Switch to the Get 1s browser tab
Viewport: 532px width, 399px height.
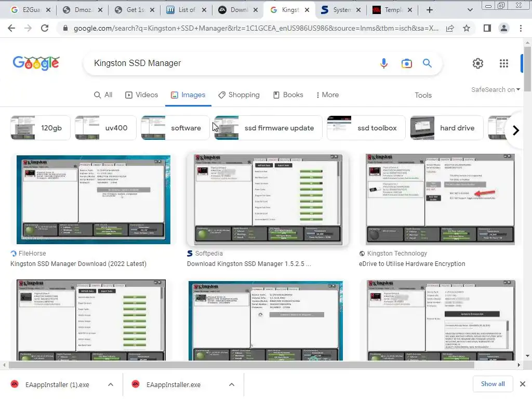point(134,10)
